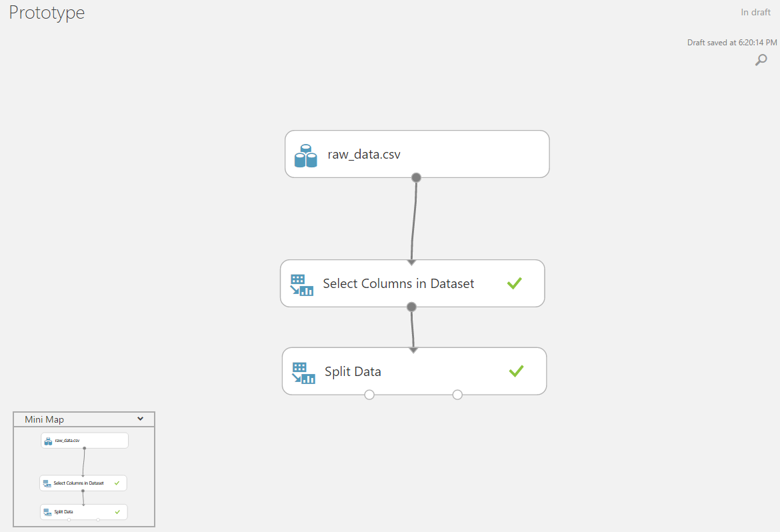Click the Prototype experiment title
This screenshot has height=532, width=780.
47,12
